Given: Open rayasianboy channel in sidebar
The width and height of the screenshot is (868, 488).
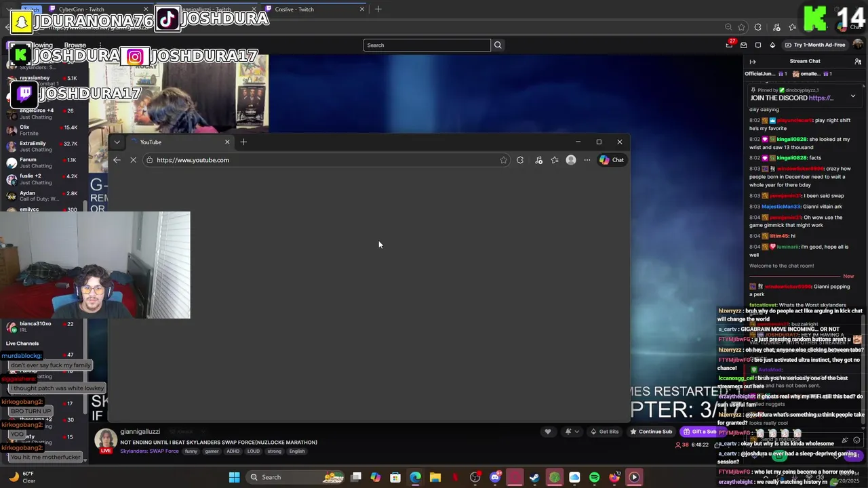Looking at the screenshot, I should point(43,81).
